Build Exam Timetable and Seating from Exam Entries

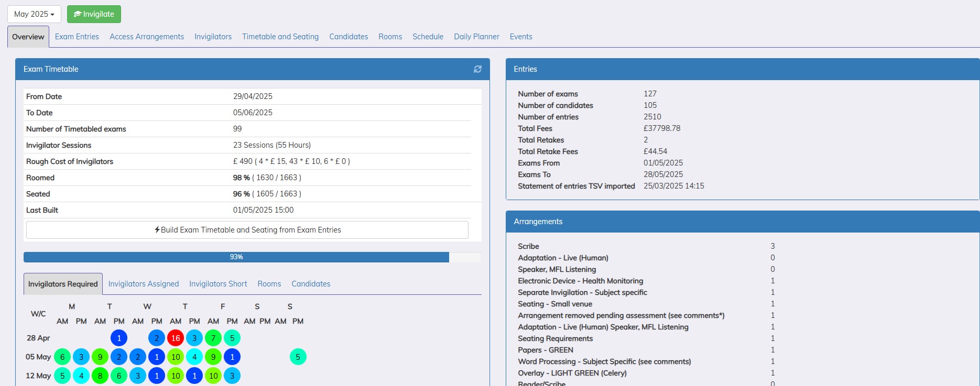247,230
